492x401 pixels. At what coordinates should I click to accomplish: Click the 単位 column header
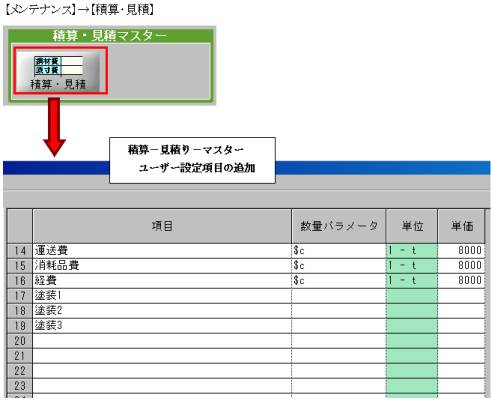[x=412, y=226]
